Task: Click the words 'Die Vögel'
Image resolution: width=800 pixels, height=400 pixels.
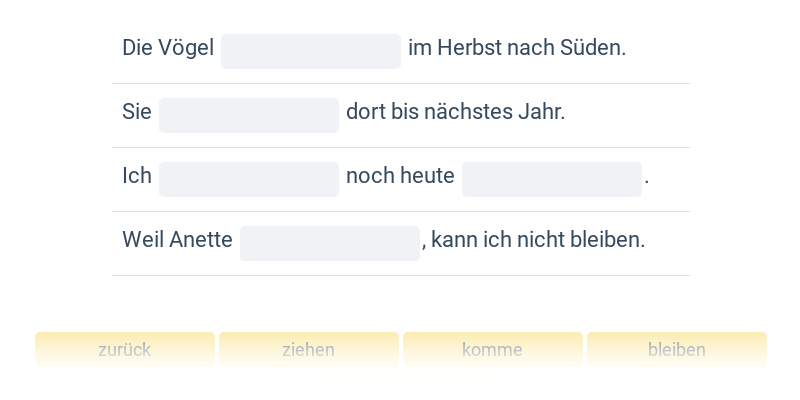Action: coord(168,48)
